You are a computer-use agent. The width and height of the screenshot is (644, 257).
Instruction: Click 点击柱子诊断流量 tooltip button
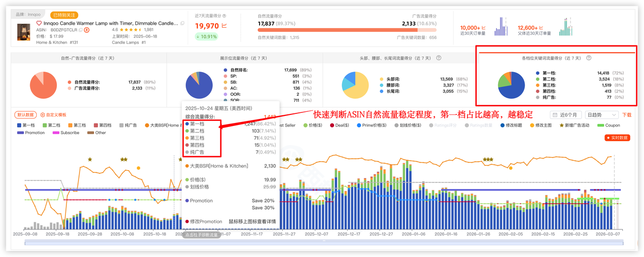pos(201,235)
